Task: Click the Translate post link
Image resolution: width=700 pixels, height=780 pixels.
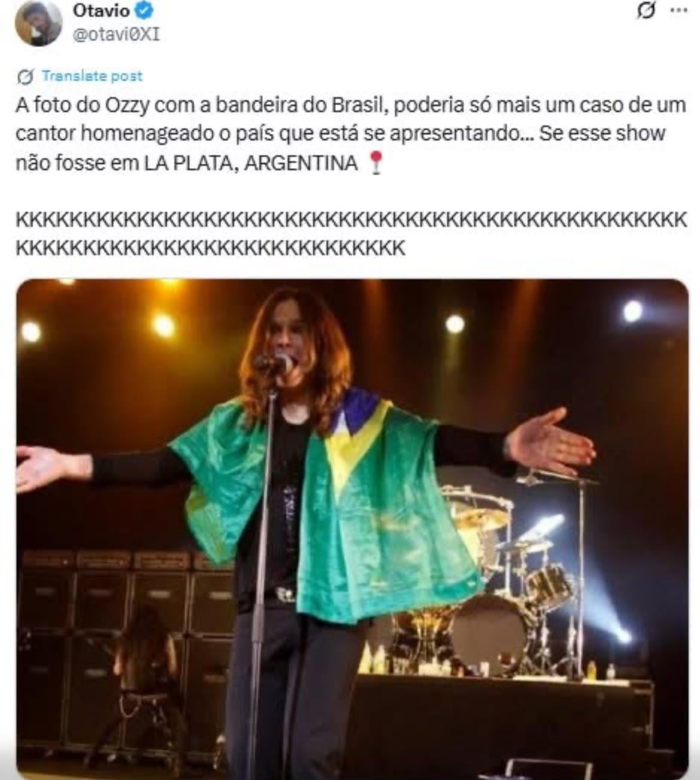Action: click(x=92, y=77)
